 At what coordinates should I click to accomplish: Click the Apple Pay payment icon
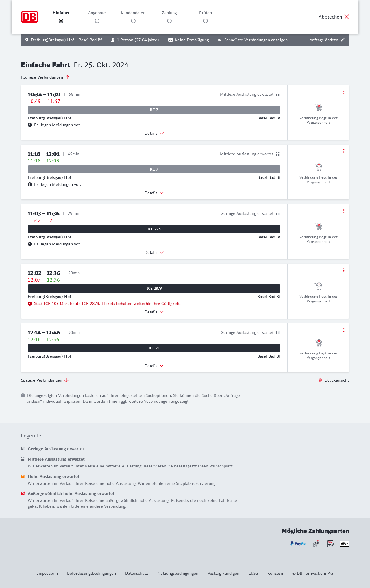(x=344, y=543)
